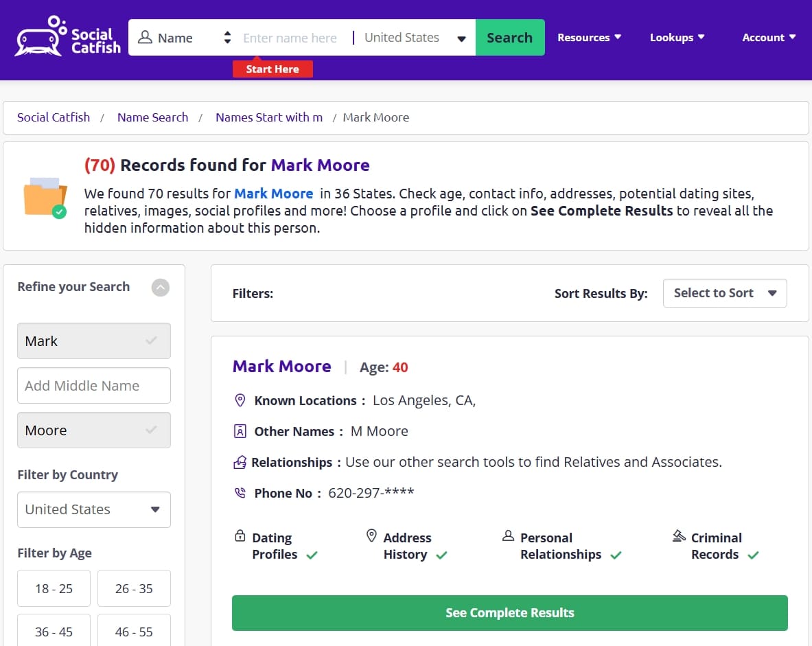
Task: Click the Dating Profiles lock icon
Action: (240, 535)
